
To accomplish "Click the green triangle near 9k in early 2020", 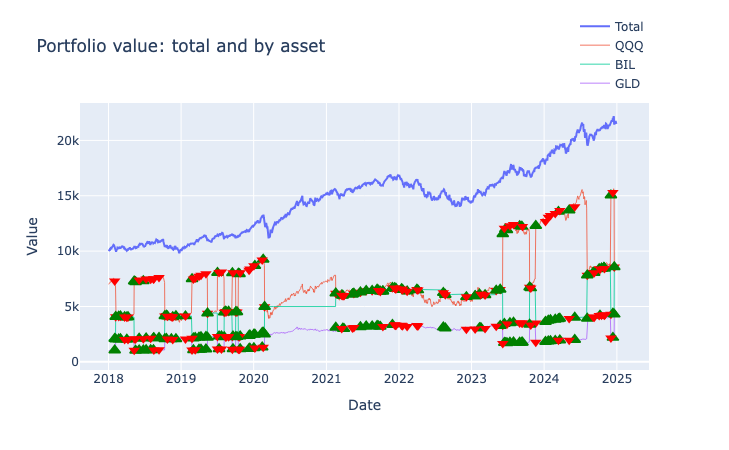I will 263,258.
